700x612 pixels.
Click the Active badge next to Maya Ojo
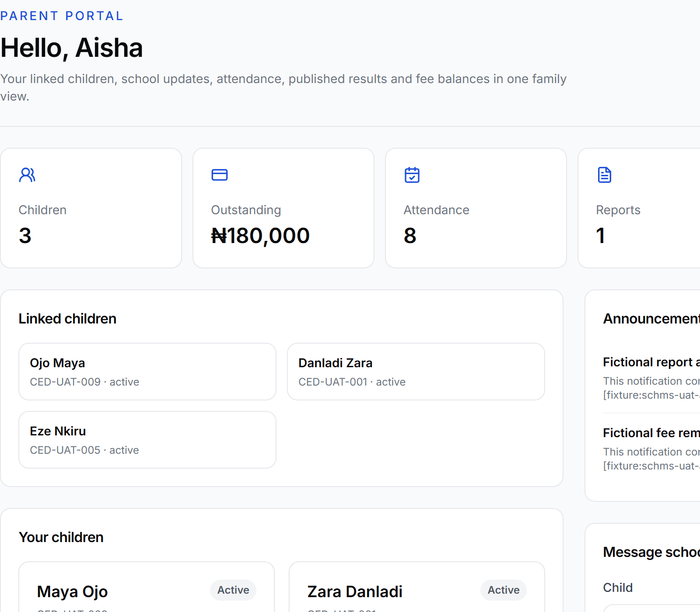233,590
